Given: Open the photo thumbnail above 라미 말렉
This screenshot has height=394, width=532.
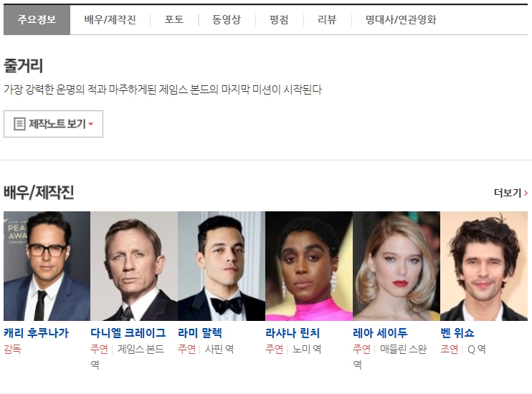Looking at the screenshot, I should [222, 266].
